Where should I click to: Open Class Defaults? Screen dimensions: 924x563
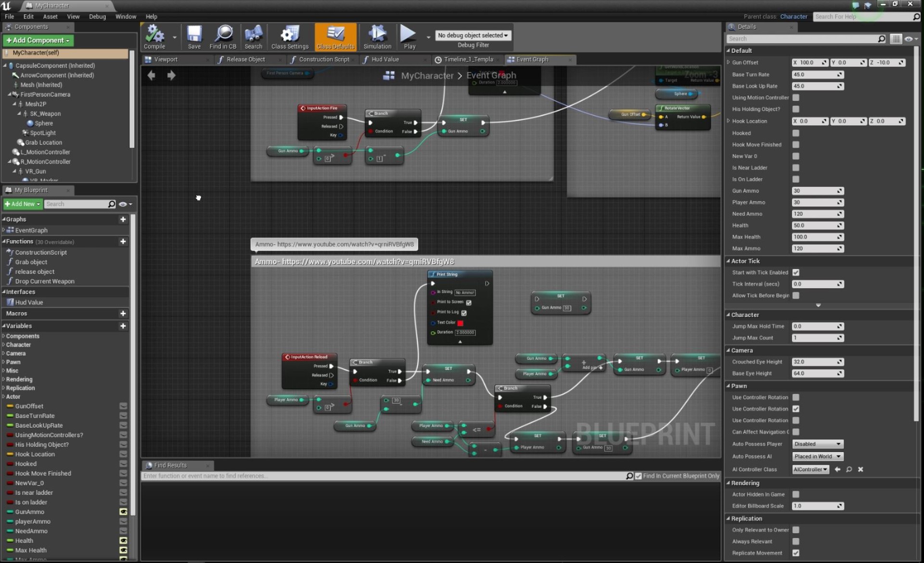[x=335, y=36]
